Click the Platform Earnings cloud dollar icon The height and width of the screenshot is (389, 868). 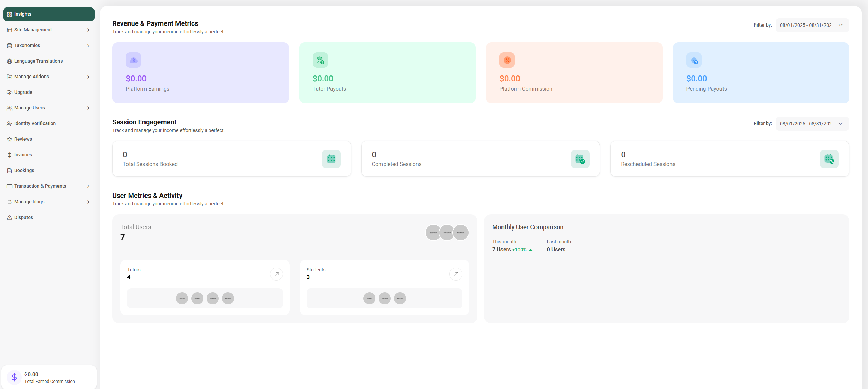133,60
